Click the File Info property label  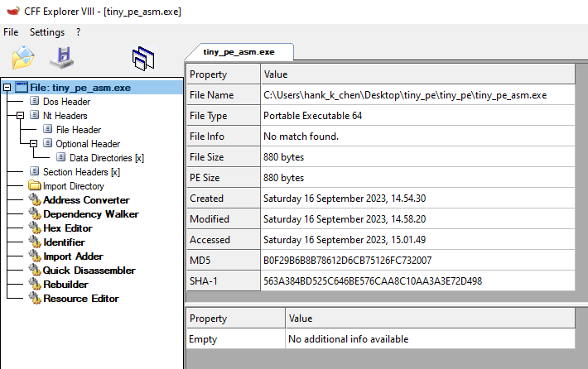(223, 137)
